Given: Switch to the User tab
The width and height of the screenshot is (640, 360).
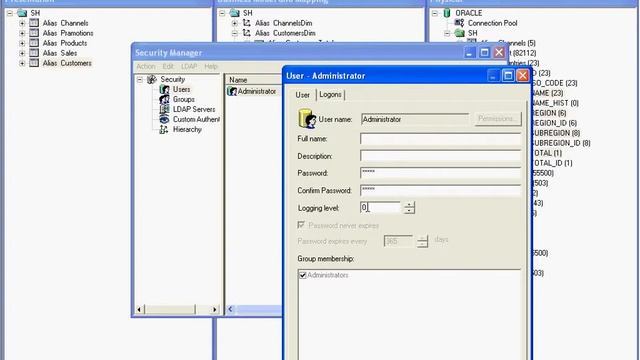Looking at the screenshot, I should pos(302,95).
